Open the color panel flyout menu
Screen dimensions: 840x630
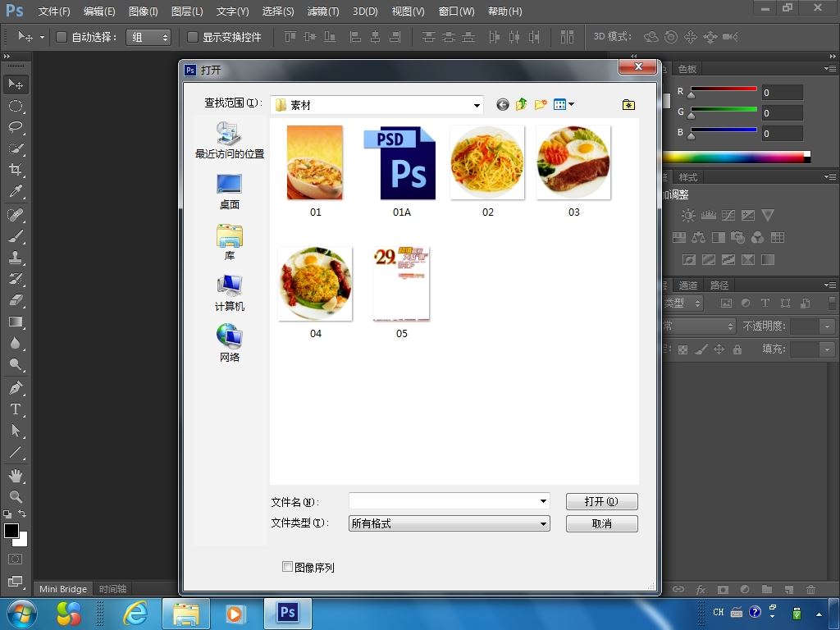tap(830, 69)
